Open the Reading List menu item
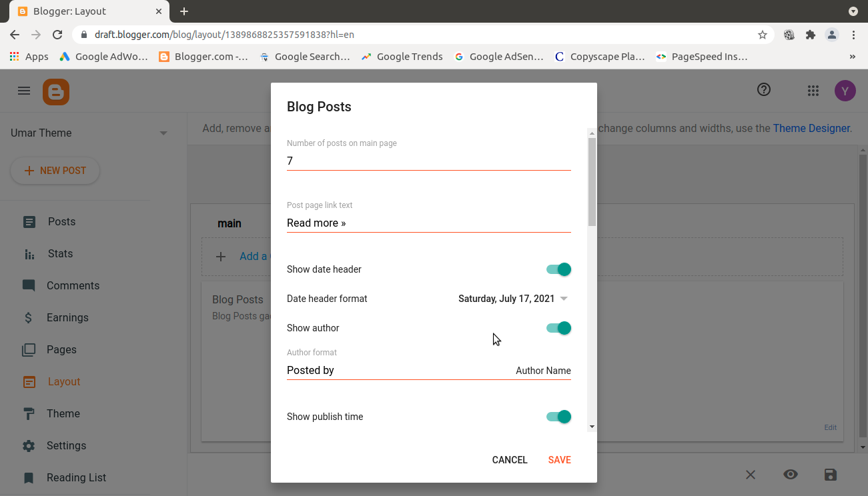 [76, 477]
